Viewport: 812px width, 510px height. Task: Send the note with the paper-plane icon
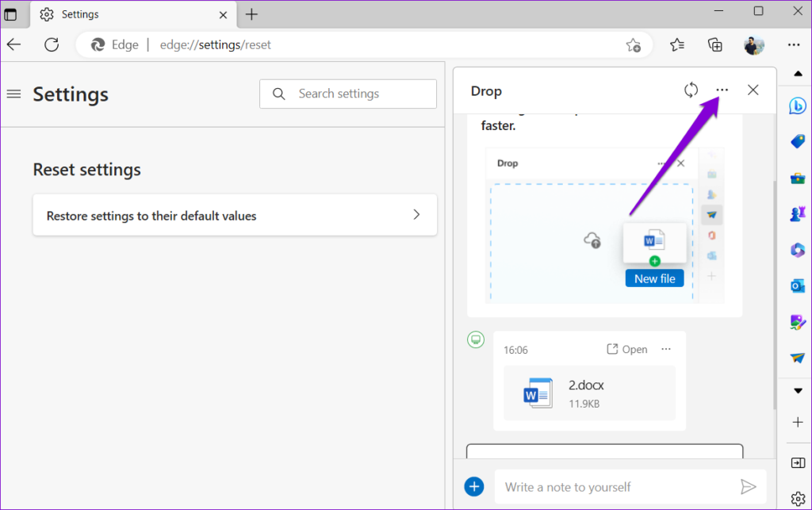(749, 486)
